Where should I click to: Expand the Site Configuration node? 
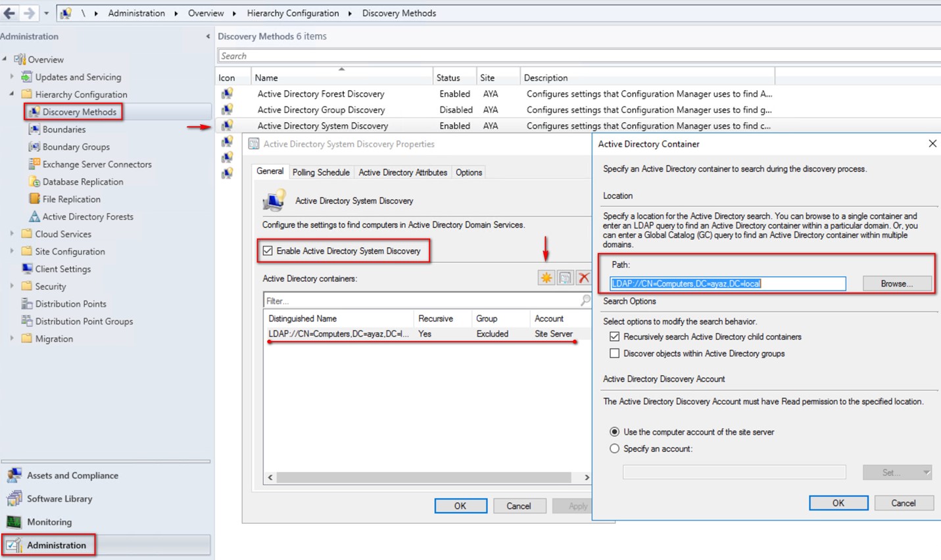(x=12, y=251)
